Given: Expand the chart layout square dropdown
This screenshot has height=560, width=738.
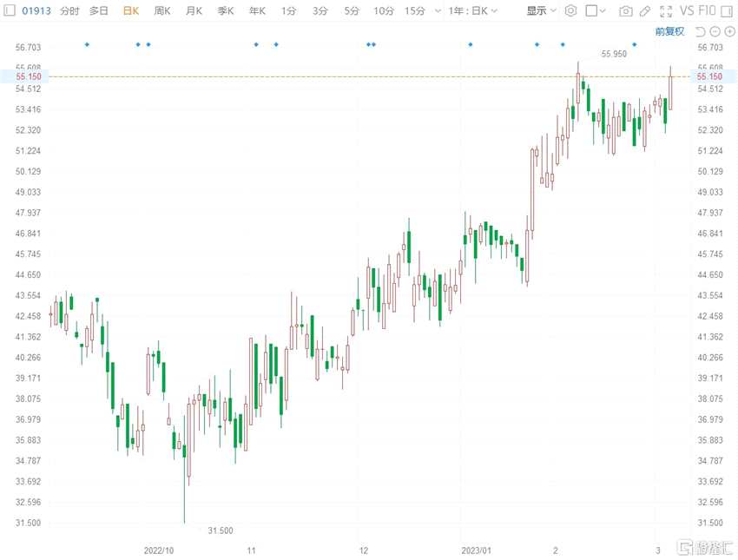Looking at the screenshot, I should point(596,10).
